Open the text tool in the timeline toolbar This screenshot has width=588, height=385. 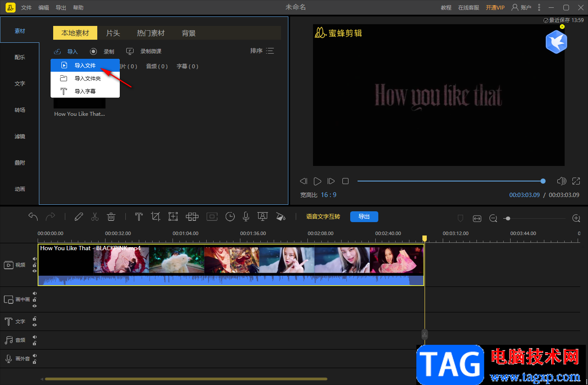[x=139, y=216]
